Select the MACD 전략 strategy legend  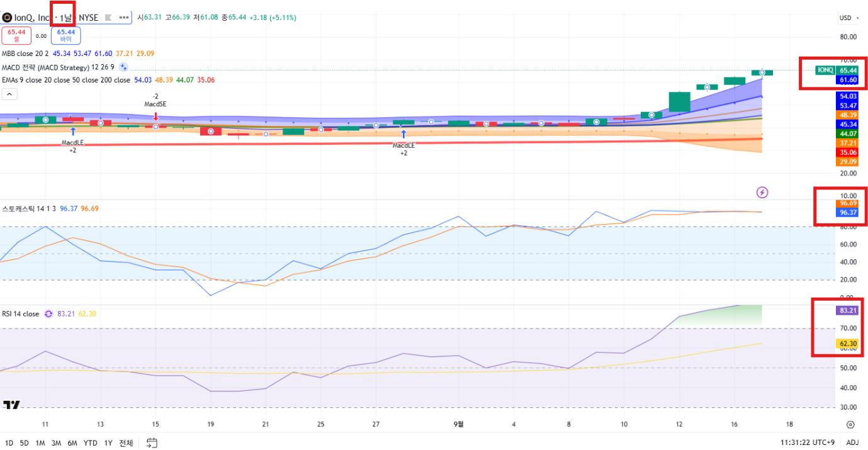click(x=58, y=67)
